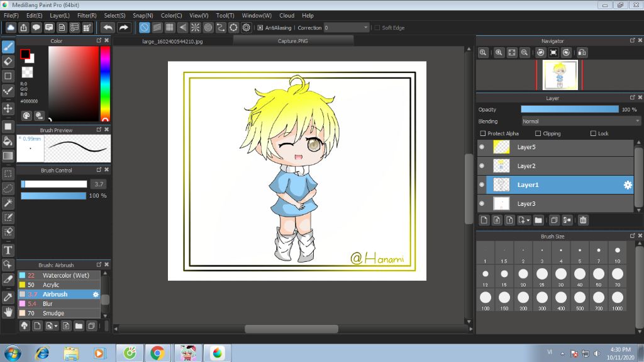The image size is (644, 362).
Task: Hide Layer1 visibility
Action: (x=482, y=184)
